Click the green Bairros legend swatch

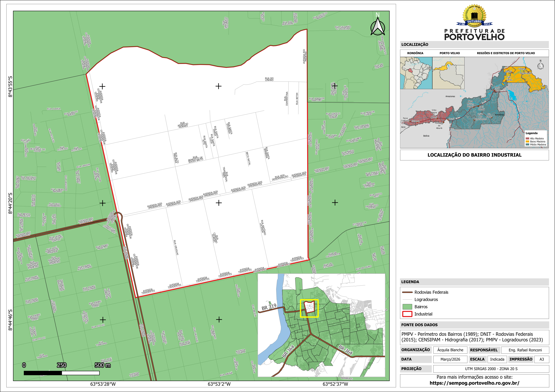click(407, 307)
